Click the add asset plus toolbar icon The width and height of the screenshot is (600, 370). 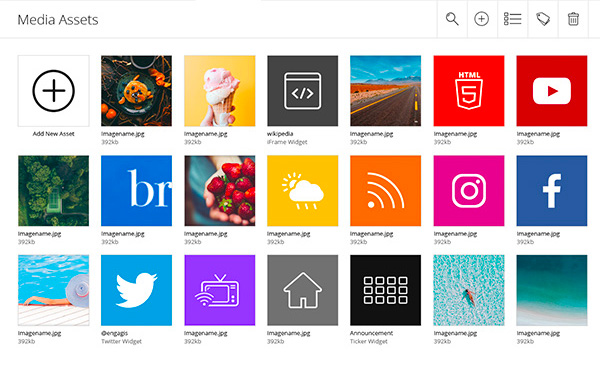point(481,19)
